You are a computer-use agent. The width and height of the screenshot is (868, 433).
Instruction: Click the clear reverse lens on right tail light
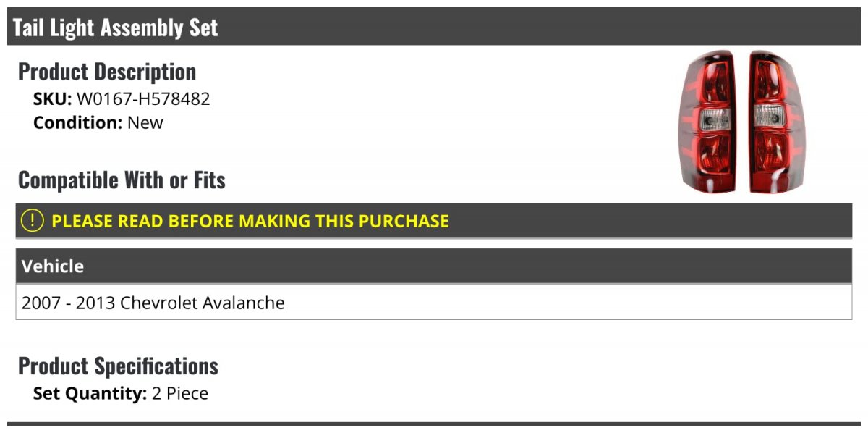tap(770, 118)
